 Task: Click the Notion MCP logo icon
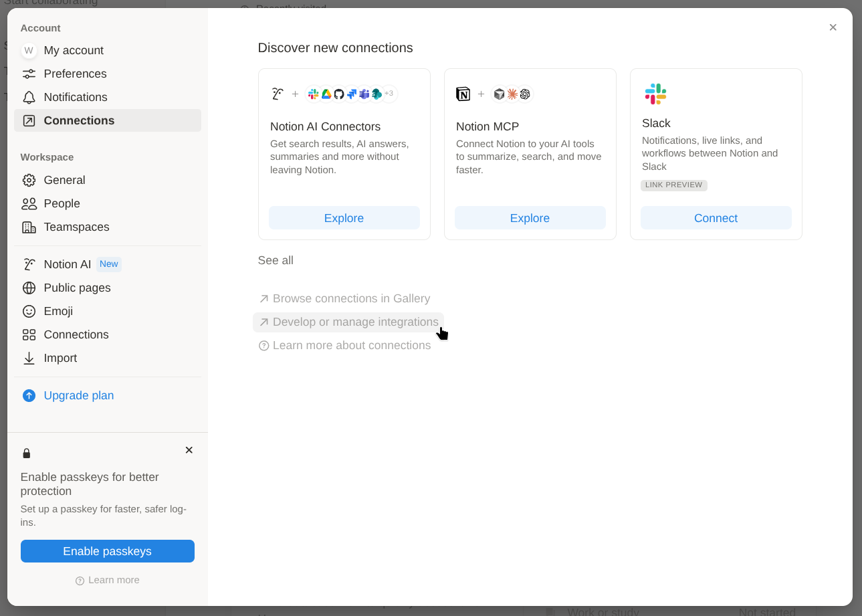[x=463, y=94]
